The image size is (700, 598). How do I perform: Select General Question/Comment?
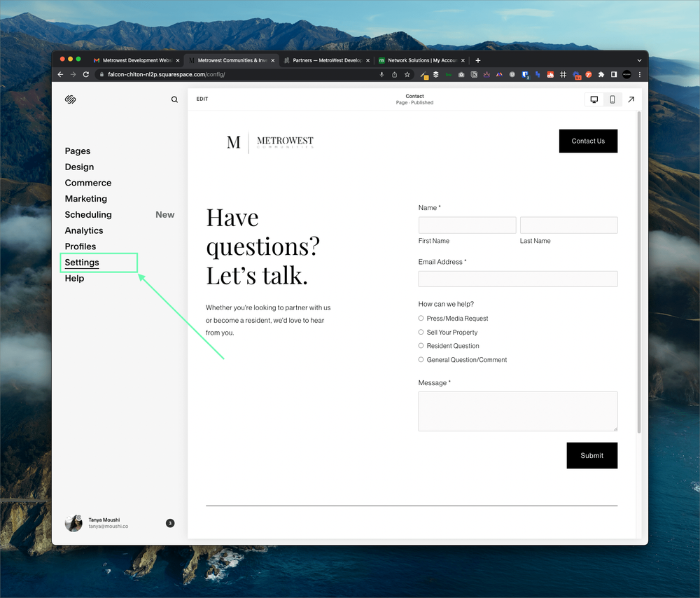tap(420, 359)
